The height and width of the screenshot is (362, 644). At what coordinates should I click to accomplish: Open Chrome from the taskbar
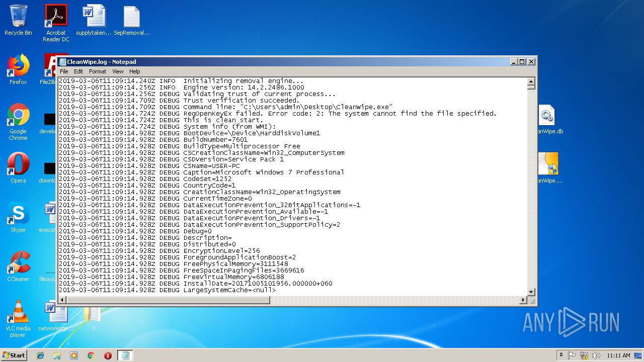click(x=91, y=355)
